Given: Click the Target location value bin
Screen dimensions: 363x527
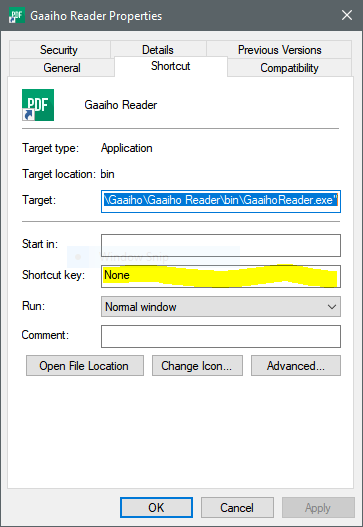Looking at the screenshot, I should coord(108,174).
